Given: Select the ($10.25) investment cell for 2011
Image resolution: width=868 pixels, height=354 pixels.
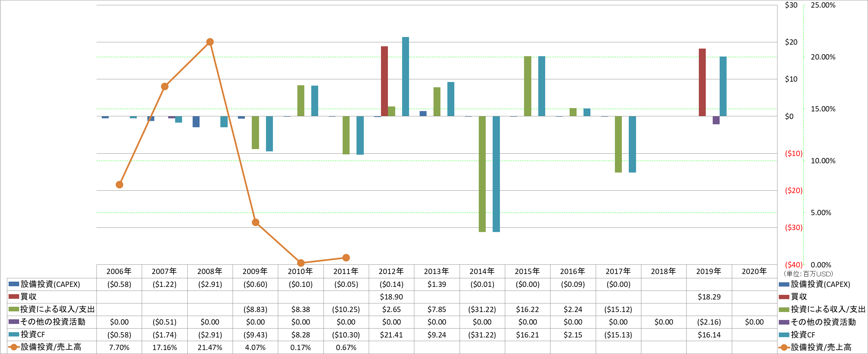Looking at the screenshot, I should (x=346, y=309).
